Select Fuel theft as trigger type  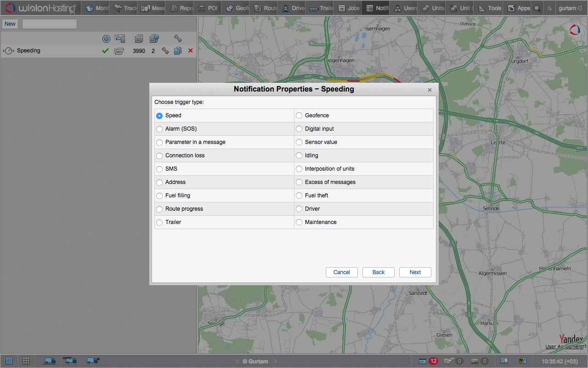(x=299, y=195)
